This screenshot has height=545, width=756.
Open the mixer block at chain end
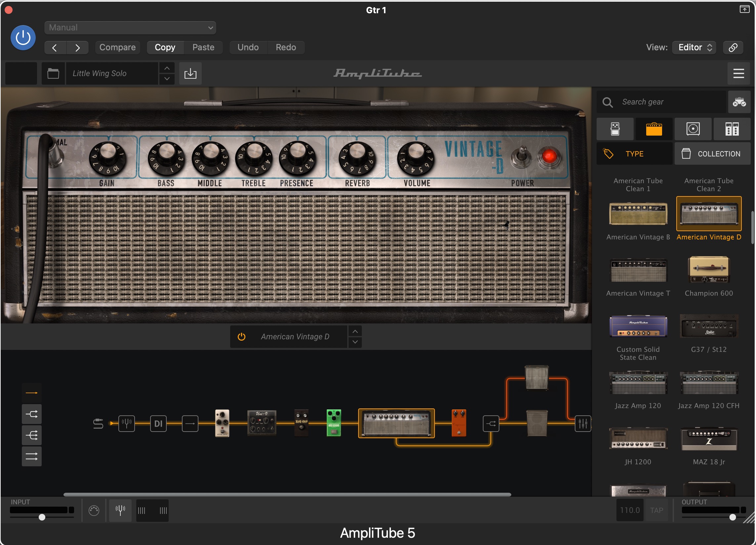tap(583, 424)
